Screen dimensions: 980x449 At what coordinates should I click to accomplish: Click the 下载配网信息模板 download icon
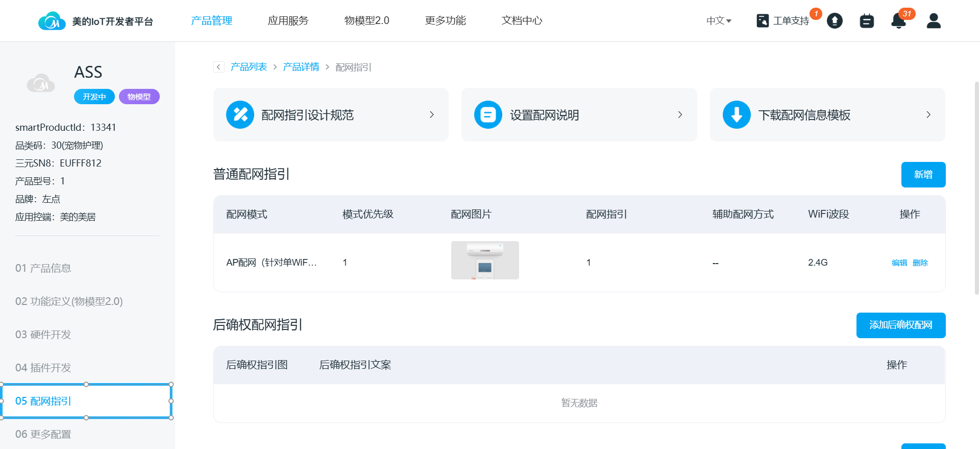(x=737, y=115)
